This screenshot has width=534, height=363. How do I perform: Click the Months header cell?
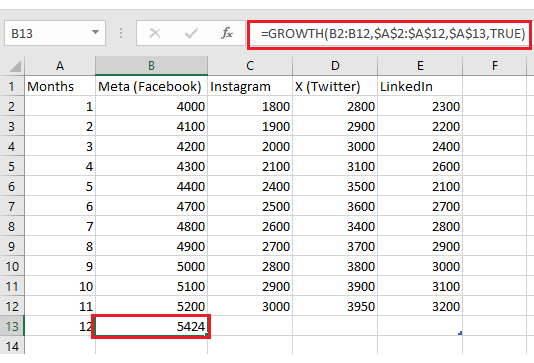pyautogui.click(x=60, y=86)
